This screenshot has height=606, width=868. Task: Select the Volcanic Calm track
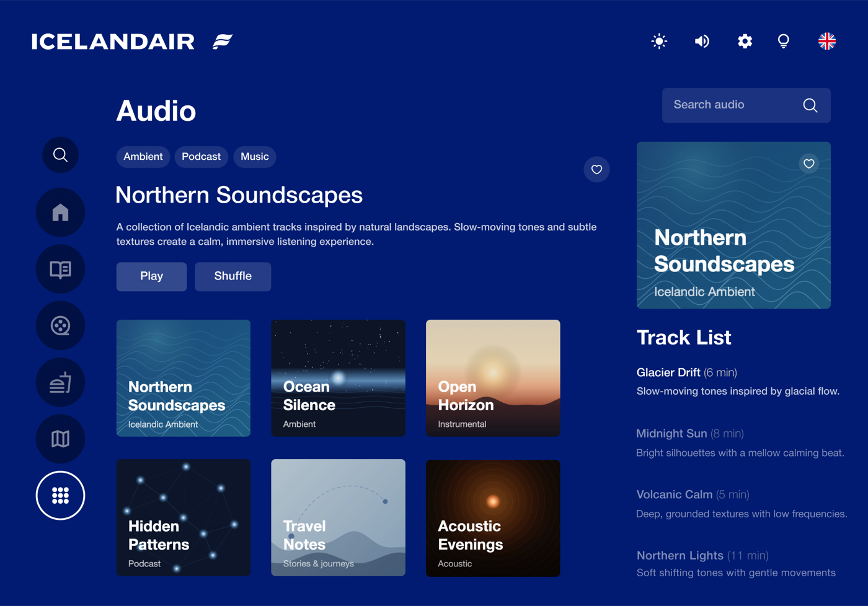(x=742, y=504)
